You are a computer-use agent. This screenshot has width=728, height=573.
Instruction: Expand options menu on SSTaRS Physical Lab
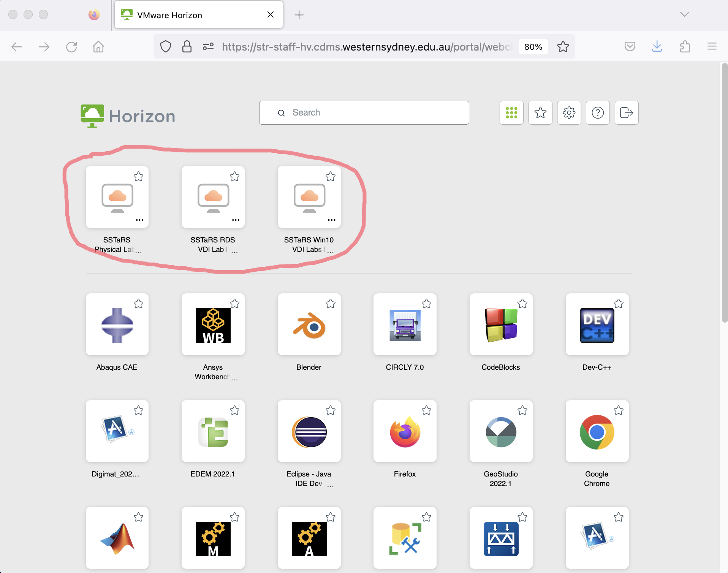tap(139, 220)
